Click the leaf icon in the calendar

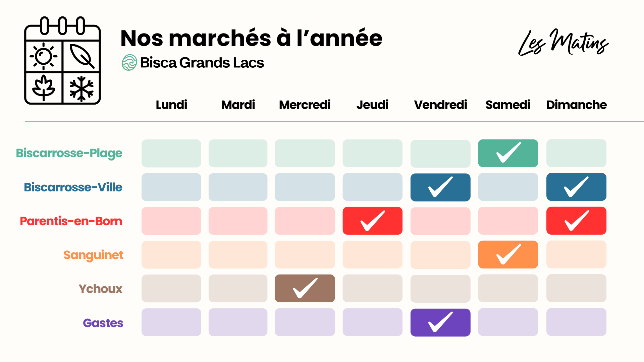(x=82, y=56)
